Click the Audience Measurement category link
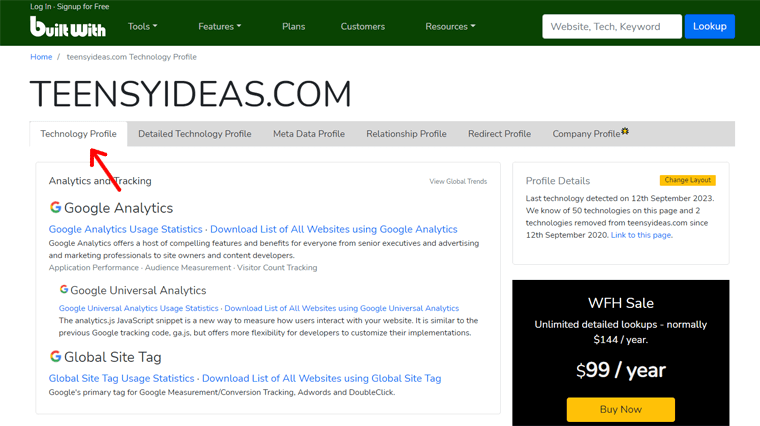Image resolution: width=760 pixels, height=426 pixels. pyautogui.click(x=188, y=268)
